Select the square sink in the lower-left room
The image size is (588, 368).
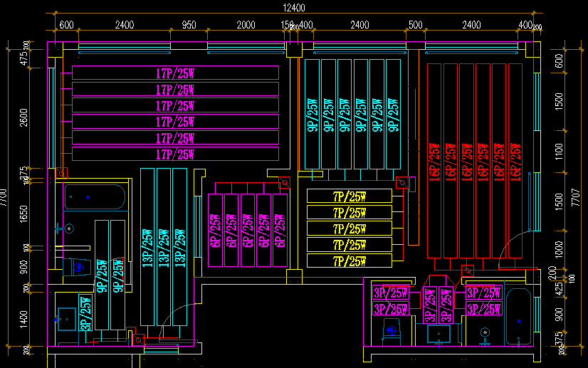67,319
